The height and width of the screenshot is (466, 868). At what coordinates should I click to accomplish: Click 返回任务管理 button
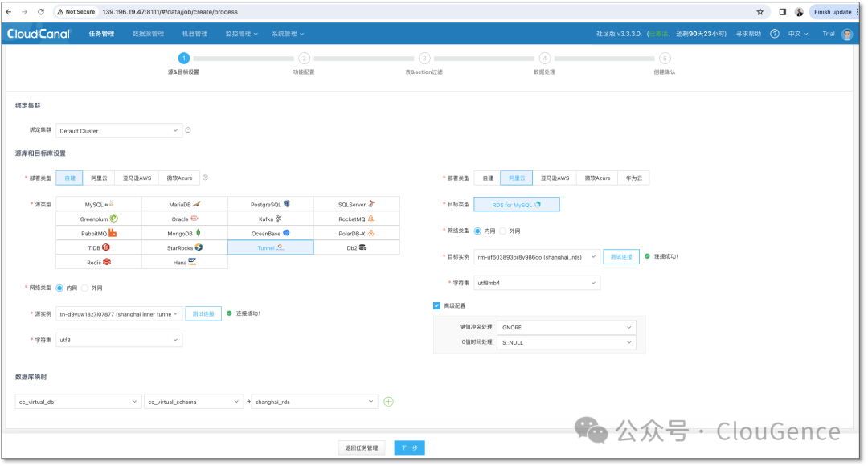(362, 448)
